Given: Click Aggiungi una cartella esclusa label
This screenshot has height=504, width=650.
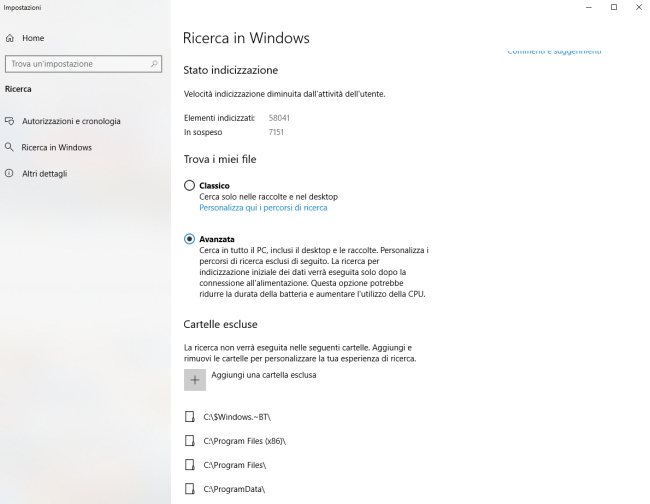Looking at the screenshot, I should pos(264,375).
